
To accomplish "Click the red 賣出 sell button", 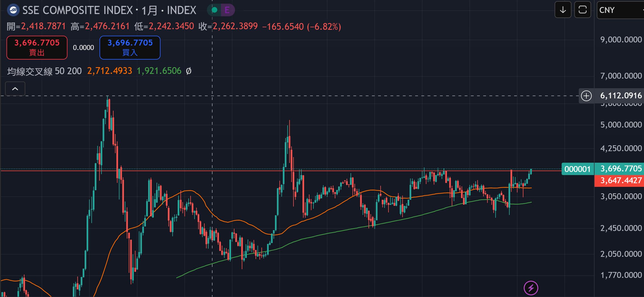I will pyautogui.click(x=37, y=47).
